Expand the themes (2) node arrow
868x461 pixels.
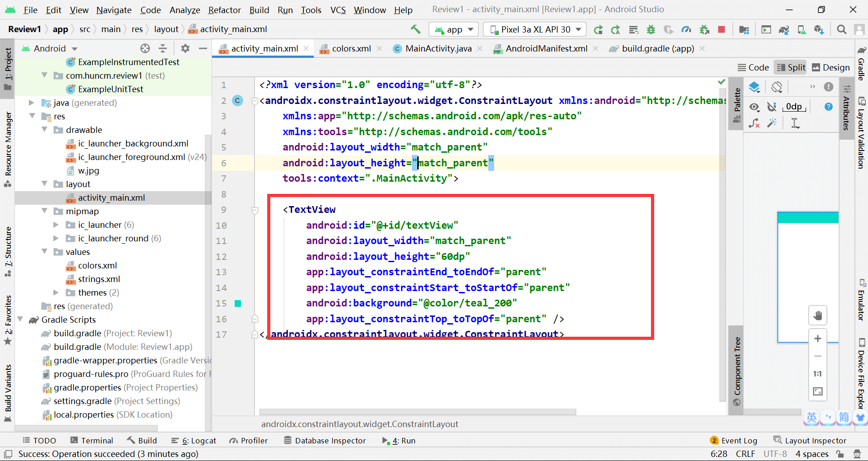(x=56, y=292)
